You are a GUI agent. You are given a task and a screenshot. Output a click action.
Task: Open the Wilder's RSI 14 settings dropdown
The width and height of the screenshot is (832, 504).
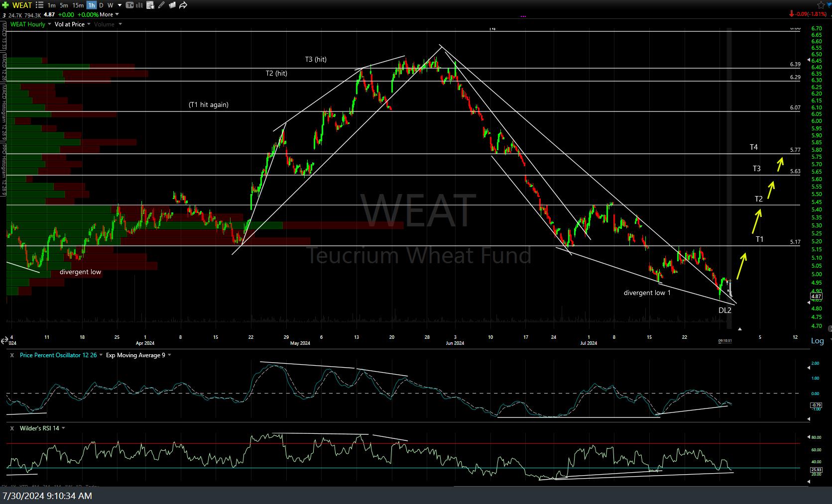click(63, 428)
